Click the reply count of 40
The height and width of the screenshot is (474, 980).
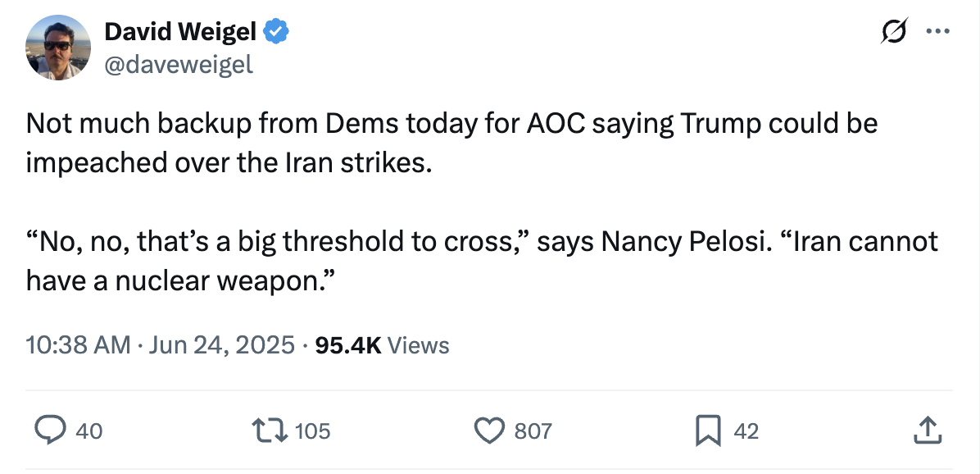[88, 431]
